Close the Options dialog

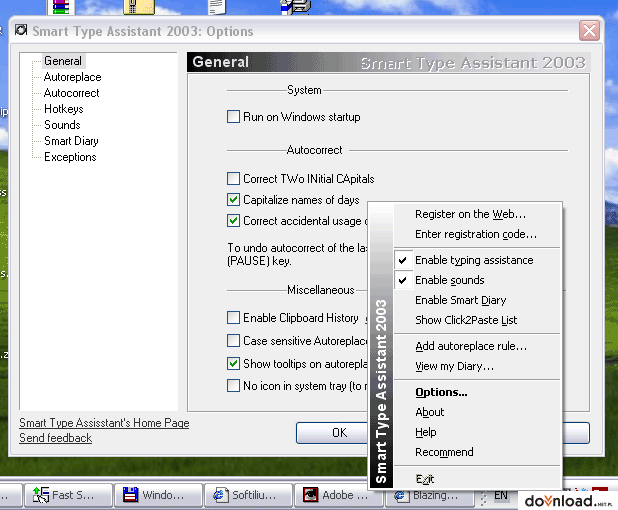589,30
